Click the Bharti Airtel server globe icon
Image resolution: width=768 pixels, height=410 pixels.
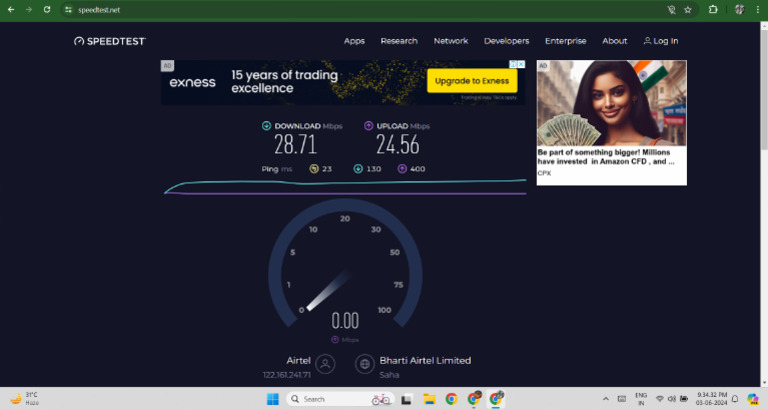(364, 364)
